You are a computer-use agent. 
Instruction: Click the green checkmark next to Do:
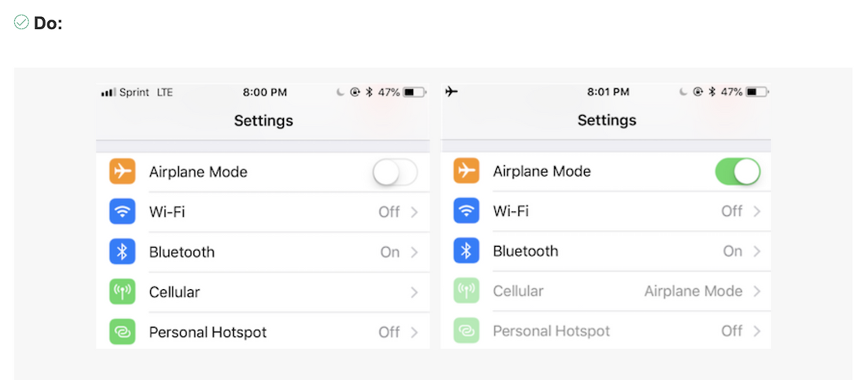(x=21, y=22)
